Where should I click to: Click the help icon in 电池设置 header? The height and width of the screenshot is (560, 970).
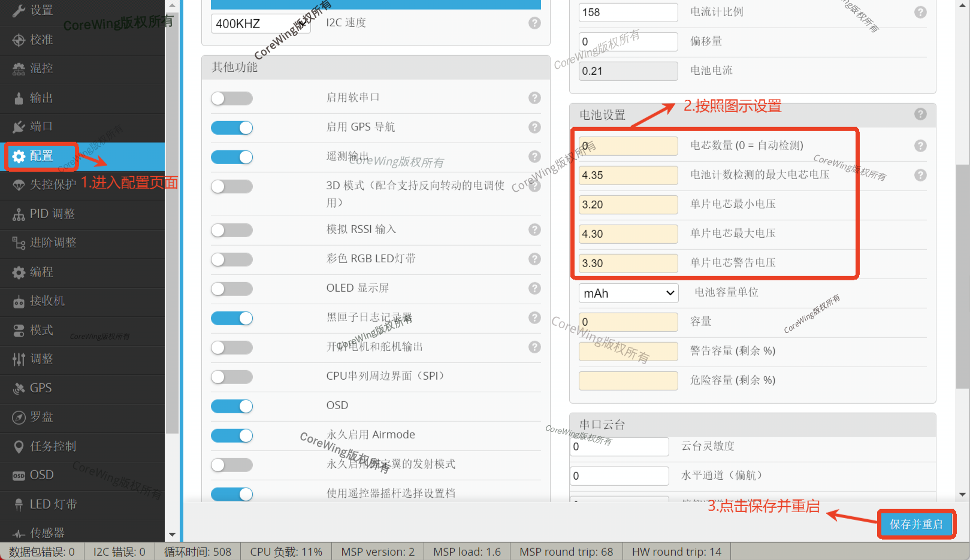tap(920, 114)
